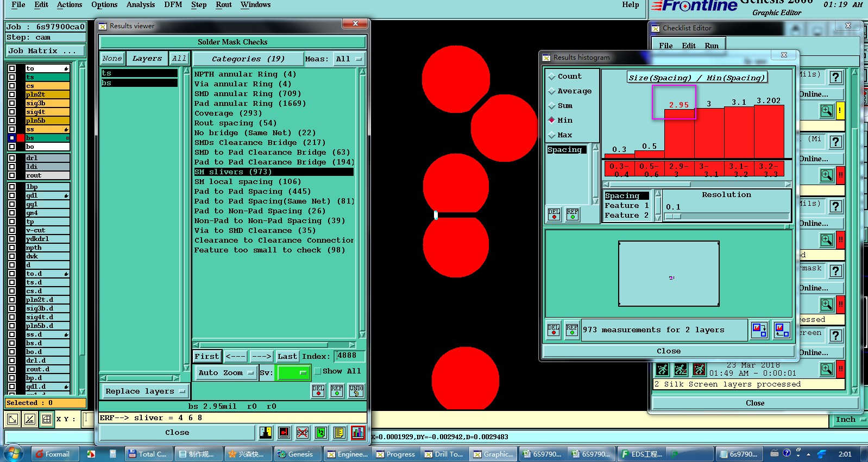Select the bs layer in Results viewer
Viewport: 868px width, 462px height.
pos(139,83)
